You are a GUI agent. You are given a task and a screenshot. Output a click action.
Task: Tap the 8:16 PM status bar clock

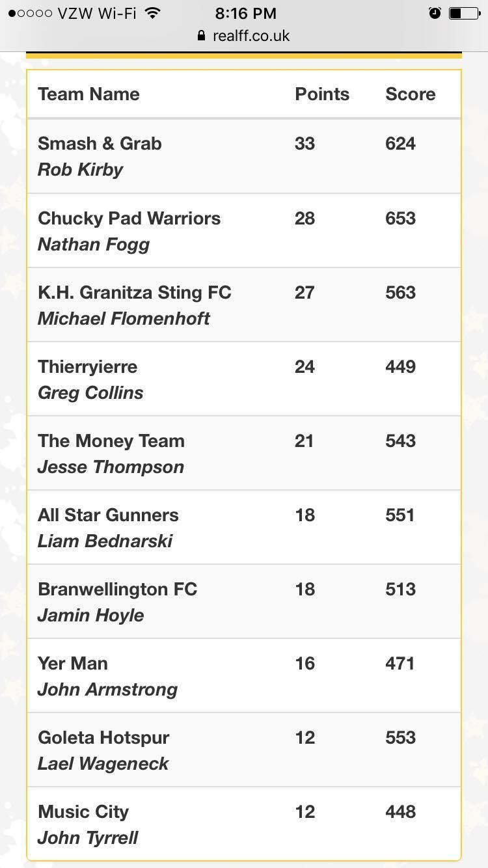[x=245, y=13]
